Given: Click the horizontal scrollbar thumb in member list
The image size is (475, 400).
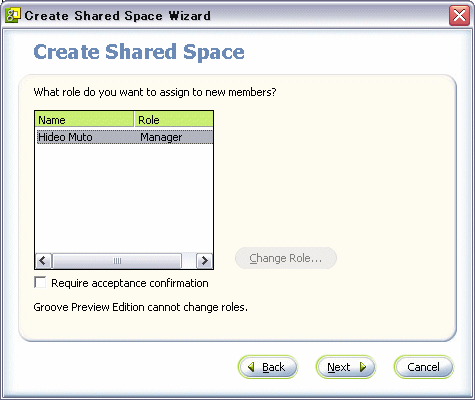Looking at the screenshot, I should tap(117, 261).
